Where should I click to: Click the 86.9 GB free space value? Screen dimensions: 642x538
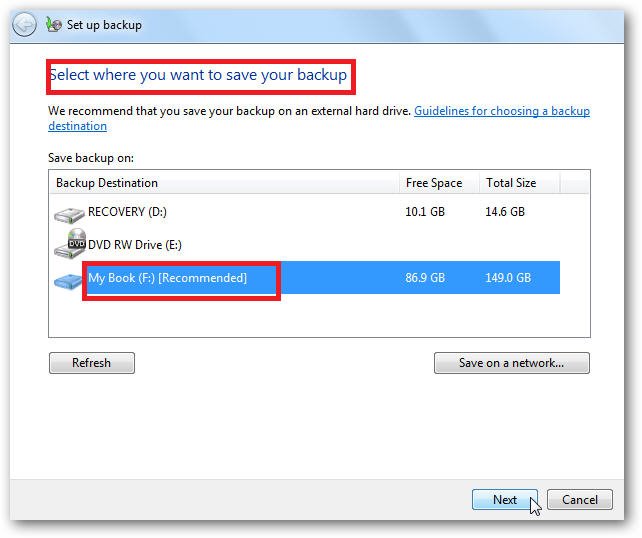425,278
